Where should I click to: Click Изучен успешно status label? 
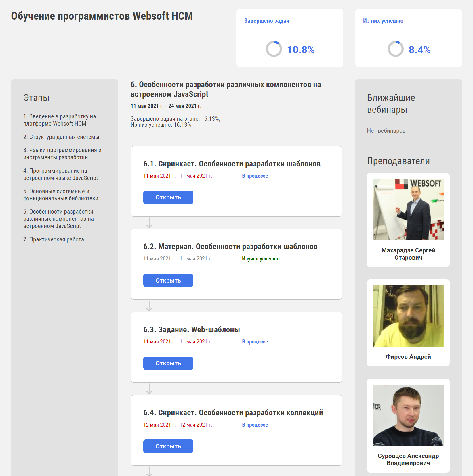click(260, 258)
